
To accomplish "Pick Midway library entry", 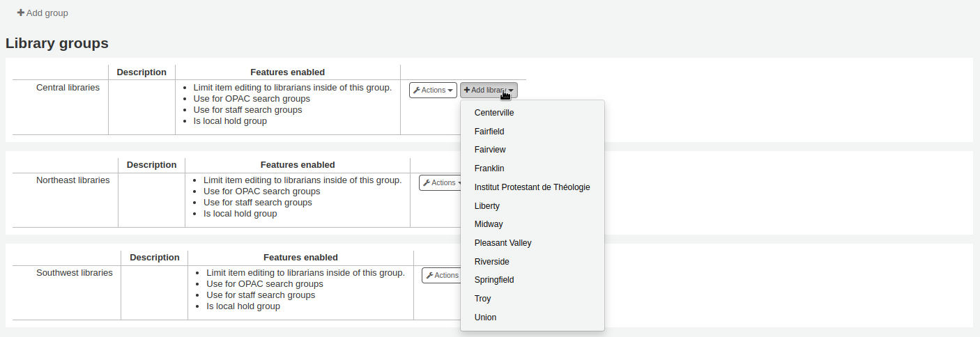I will point(489,224).
